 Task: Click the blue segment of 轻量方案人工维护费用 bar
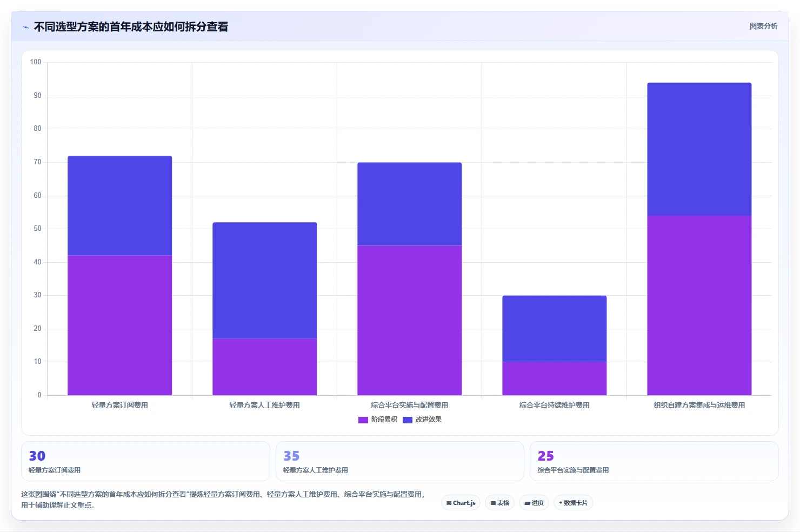[265, 280]
